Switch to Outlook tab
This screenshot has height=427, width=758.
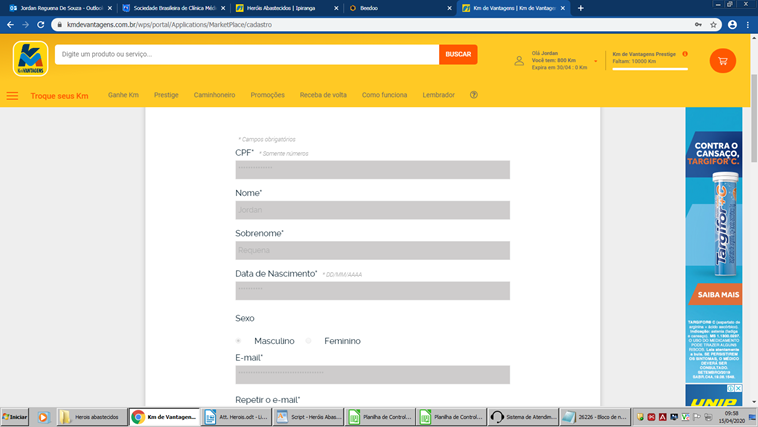point(60,8)
